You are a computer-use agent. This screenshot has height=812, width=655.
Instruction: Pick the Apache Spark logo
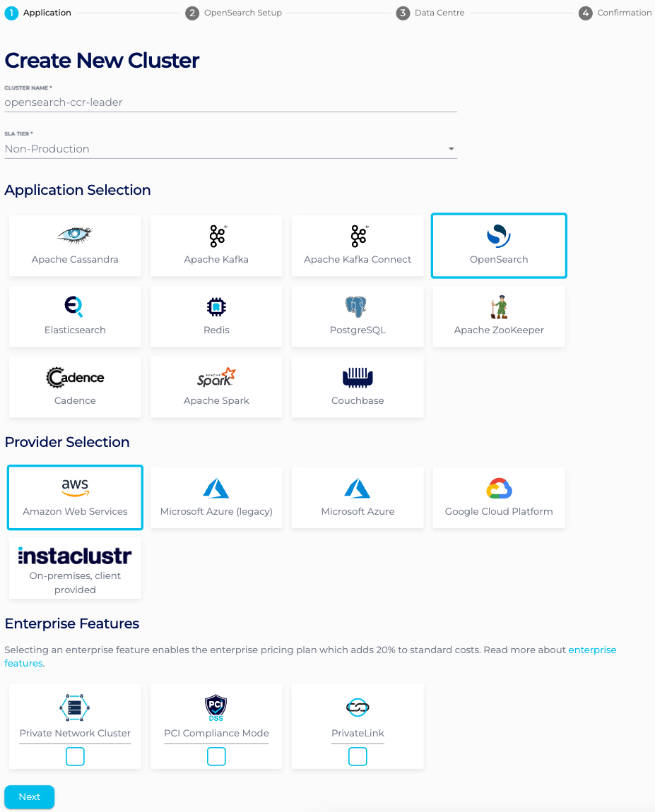pos(216,377)
